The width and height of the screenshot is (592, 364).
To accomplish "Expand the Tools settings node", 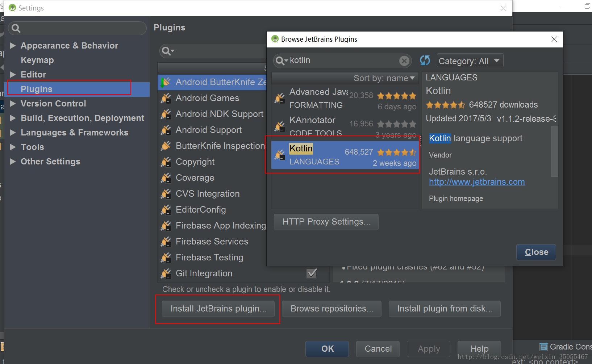I will 13,147.
